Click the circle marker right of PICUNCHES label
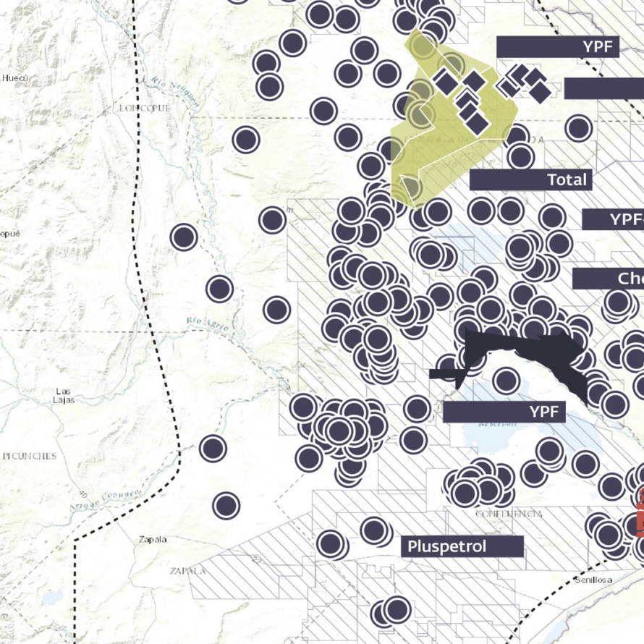The image size is (644, 644). (213, 448)
